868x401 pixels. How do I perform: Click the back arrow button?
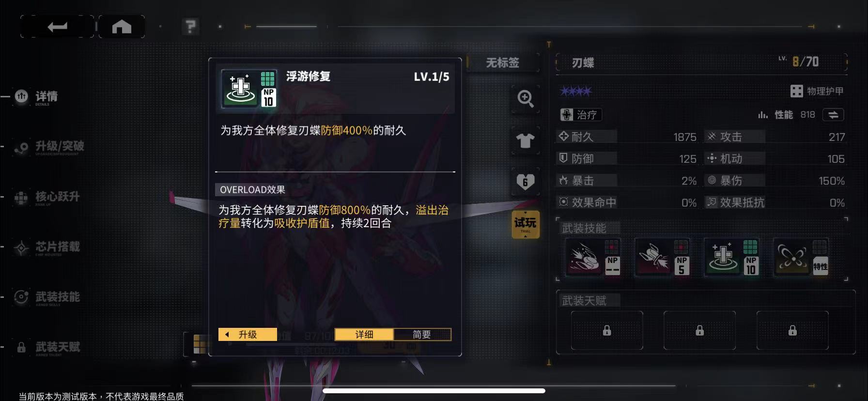57,27
